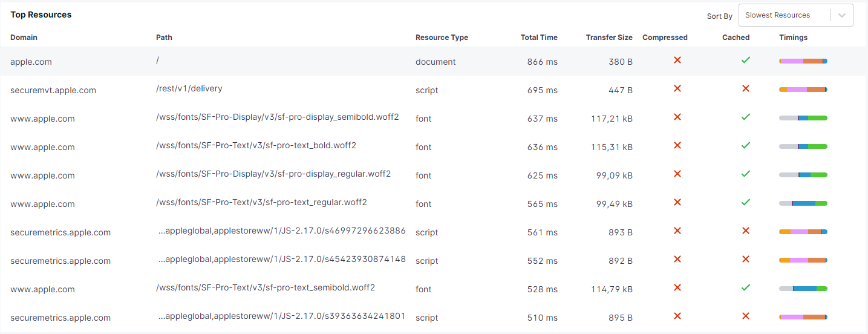Click the path ending in s46997296623886
The image size is (868, 334).
point(282,231)
